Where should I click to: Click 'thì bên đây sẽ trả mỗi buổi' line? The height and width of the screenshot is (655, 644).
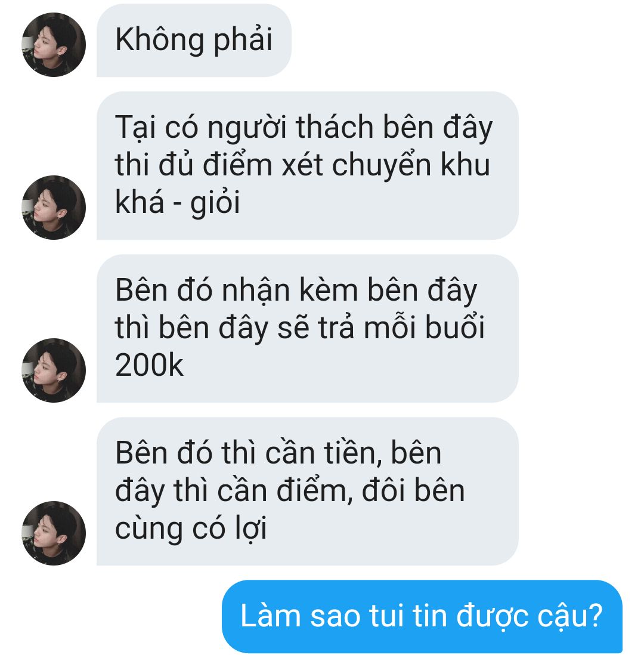299,328
